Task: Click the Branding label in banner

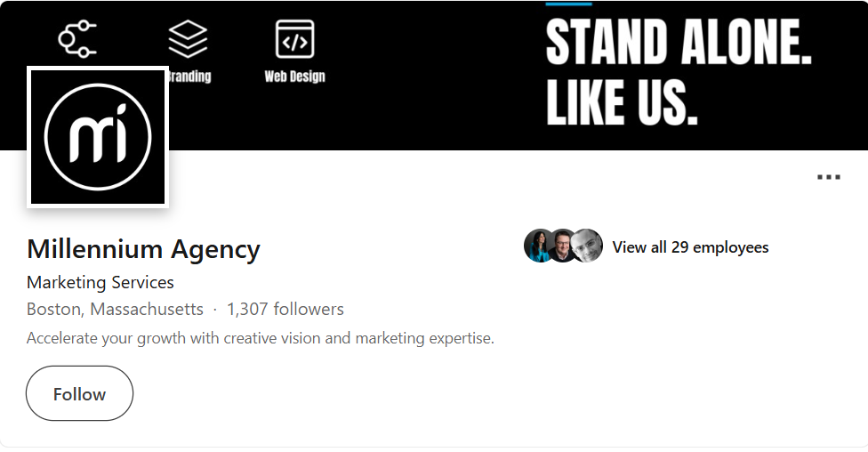Action: click(190, 77)
